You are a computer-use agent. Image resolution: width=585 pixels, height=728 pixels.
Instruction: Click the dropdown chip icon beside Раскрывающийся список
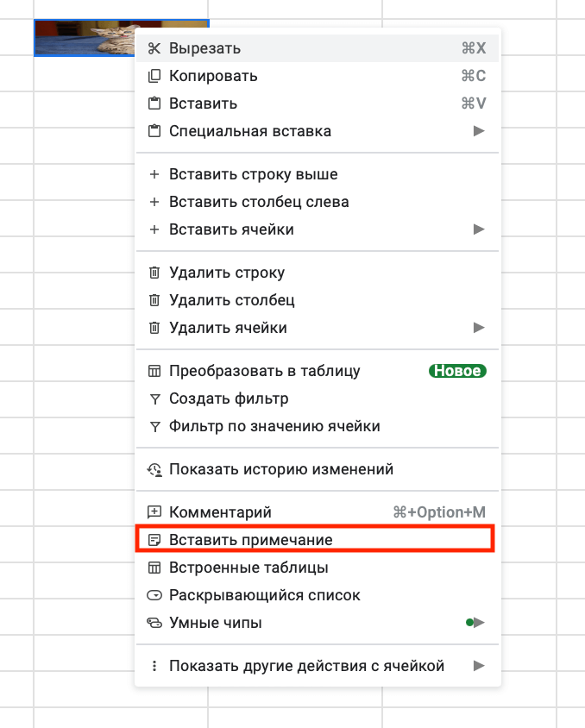(154, 595)
